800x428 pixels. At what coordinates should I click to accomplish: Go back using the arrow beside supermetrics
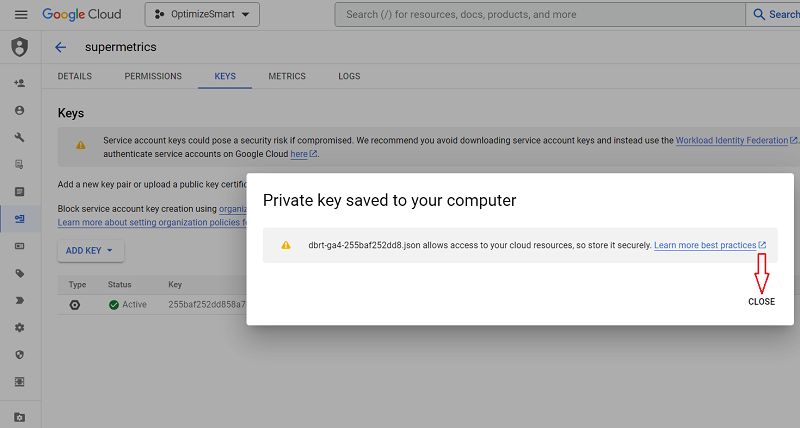(x=61, y=47)
